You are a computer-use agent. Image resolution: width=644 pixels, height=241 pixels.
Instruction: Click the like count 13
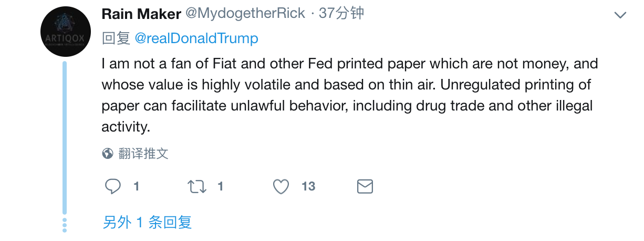308,186
